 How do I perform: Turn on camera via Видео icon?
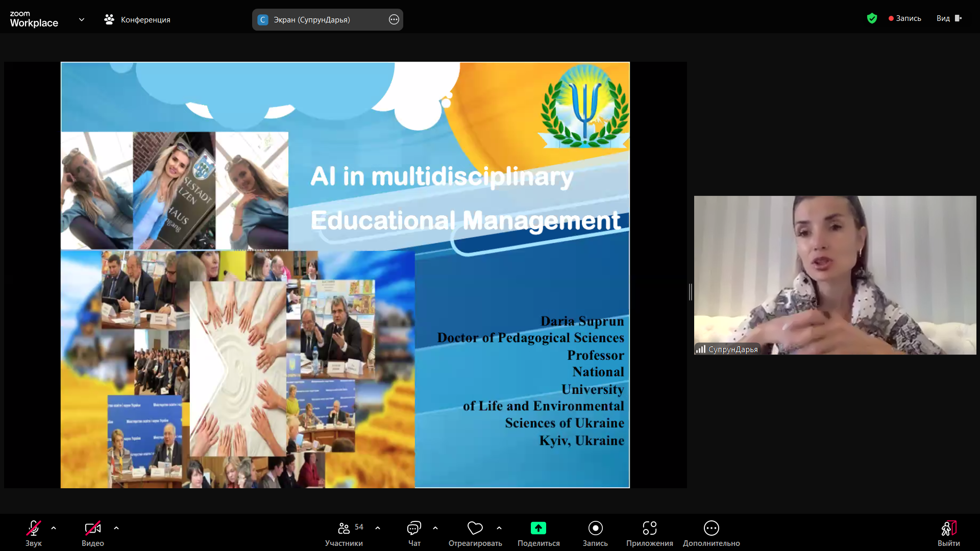tap(92, 528)
